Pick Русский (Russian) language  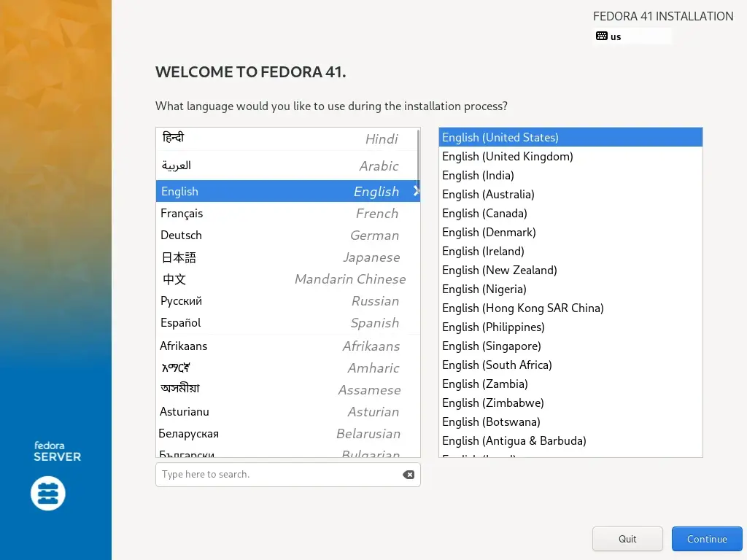pos(287,301)
